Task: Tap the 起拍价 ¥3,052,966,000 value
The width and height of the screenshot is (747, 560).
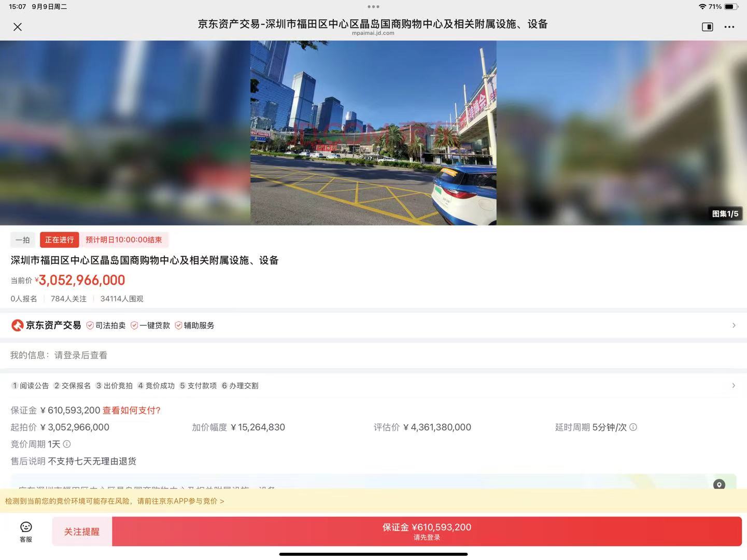Action: coord(60,427)
